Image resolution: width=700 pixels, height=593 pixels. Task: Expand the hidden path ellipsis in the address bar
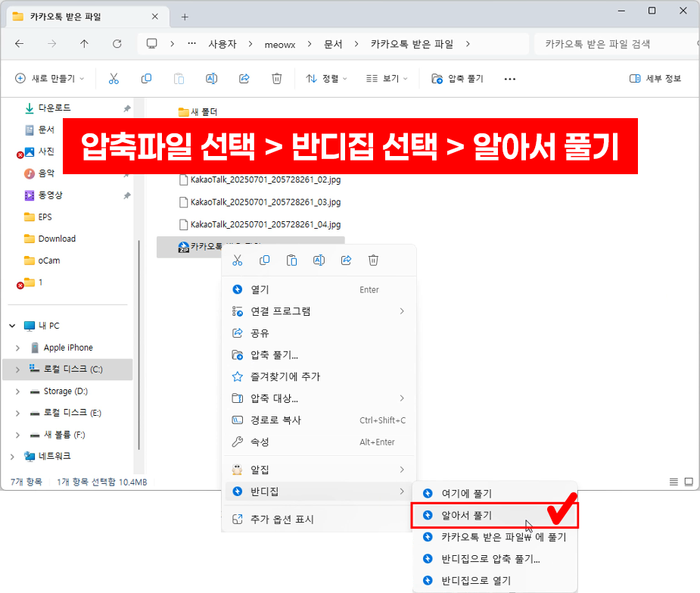(x=192, y=44)
